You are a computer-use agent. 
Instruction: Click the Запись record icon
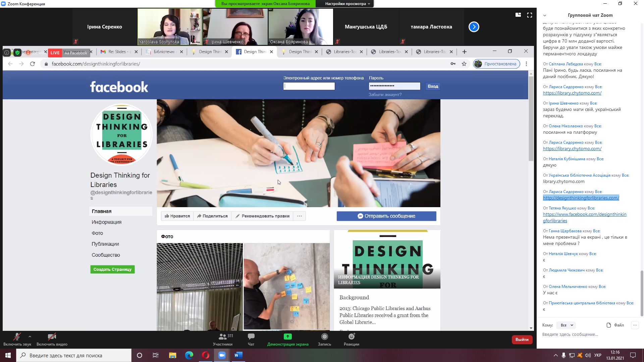pyautogui.click(x=324, y=339)
